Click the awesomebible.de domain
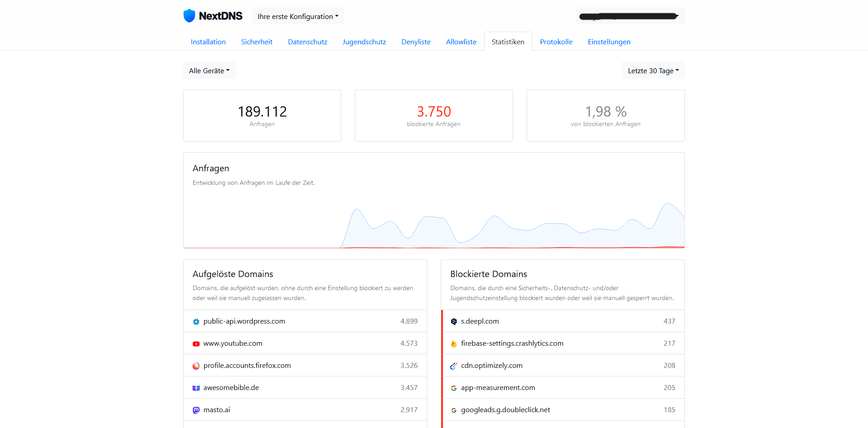 click(x=231, y=388)
